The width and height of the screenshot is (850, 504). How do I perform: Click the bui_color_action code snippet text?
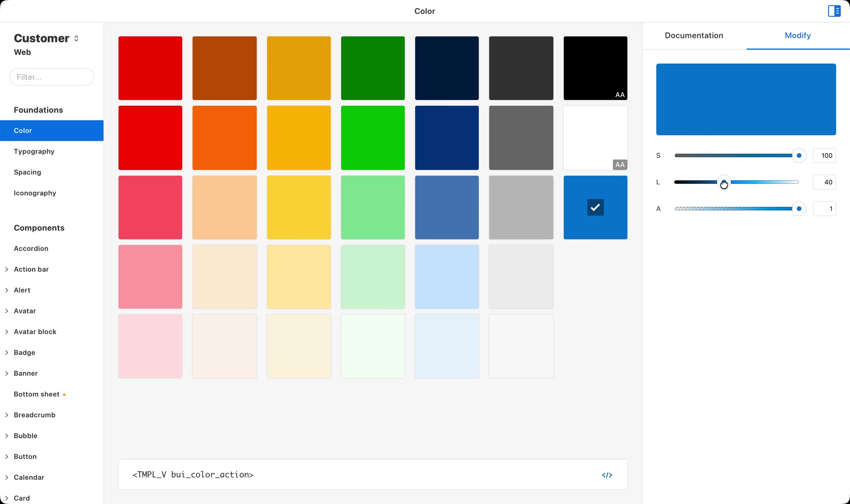[x=193, y=475]
